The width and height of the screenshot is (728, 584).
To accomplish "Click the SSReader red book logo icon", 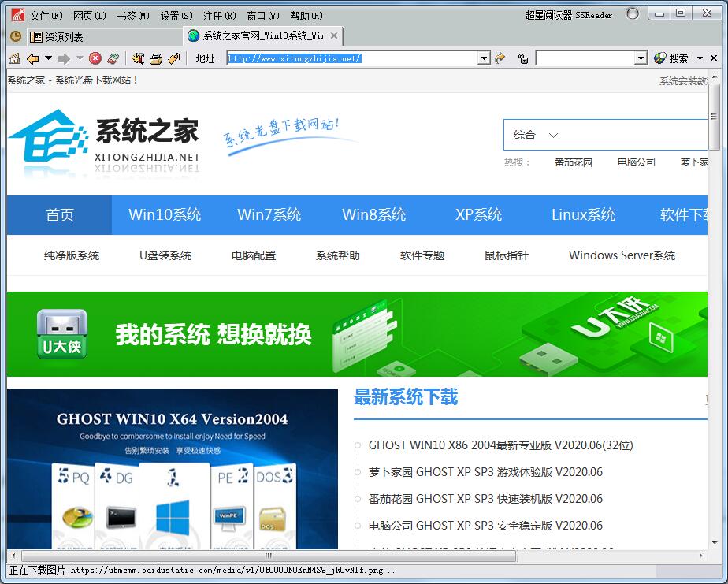I will [x=17, y=15].
